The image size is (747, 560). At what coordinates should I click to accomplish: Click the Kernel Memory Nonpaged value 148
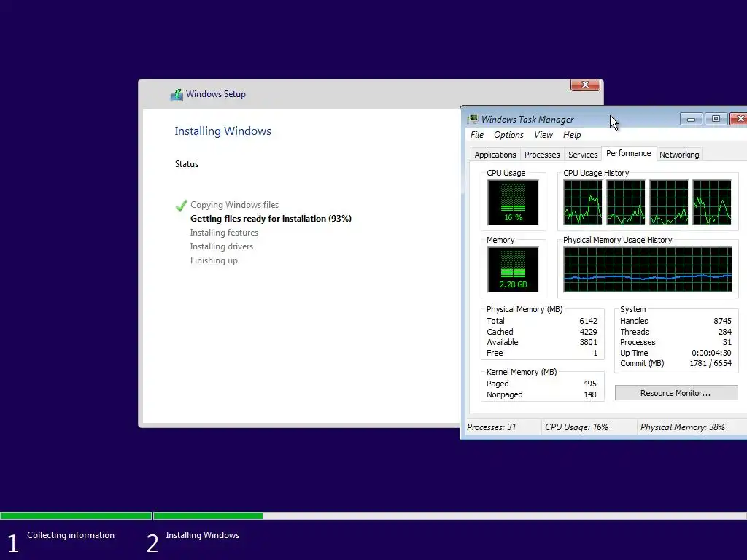pyautogui.click(x=589, y=394)
